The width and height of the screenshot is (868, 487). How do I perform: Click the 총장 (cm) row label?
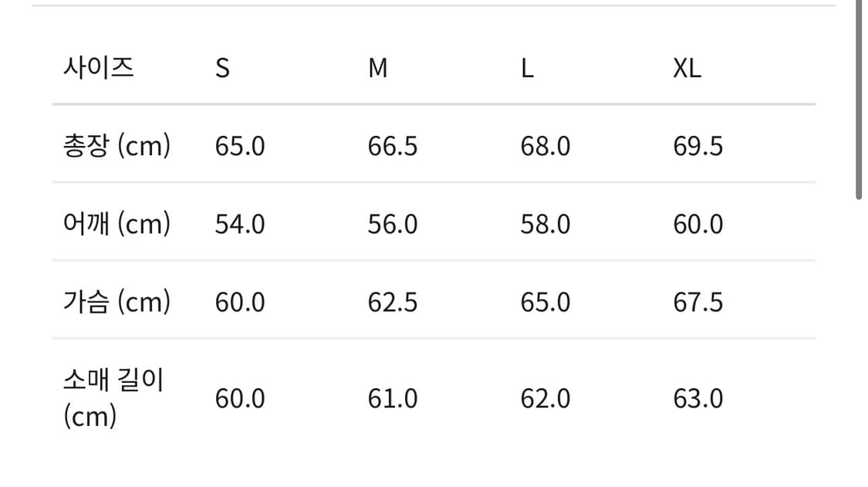(x=117, y=145)
